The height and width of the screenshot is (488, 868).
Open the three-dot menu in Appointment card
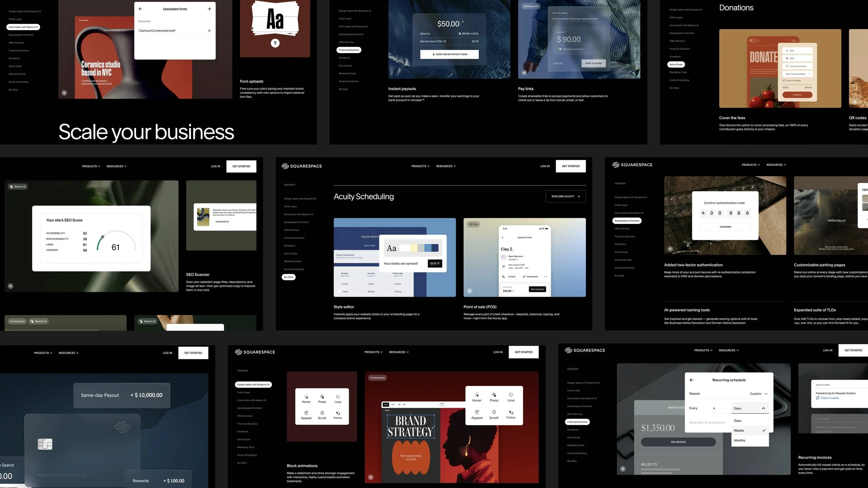[545, 277]
